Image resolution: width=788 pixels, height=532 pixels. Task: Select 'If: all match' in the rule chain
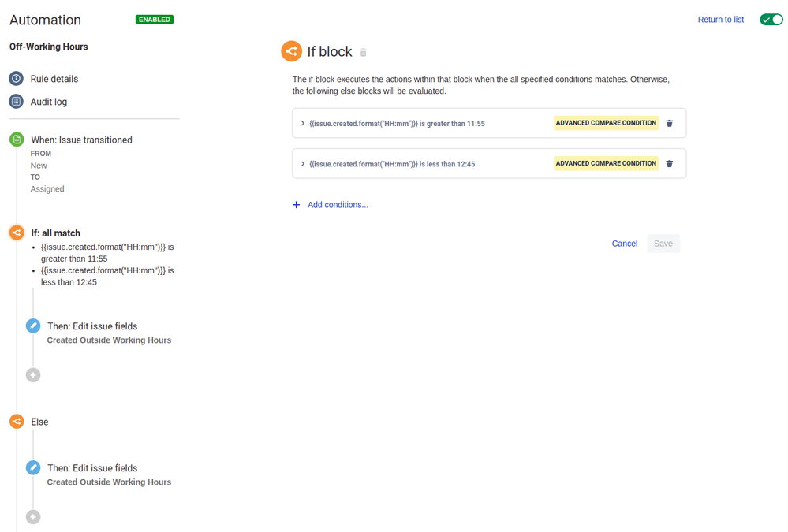tap(55, 233)
